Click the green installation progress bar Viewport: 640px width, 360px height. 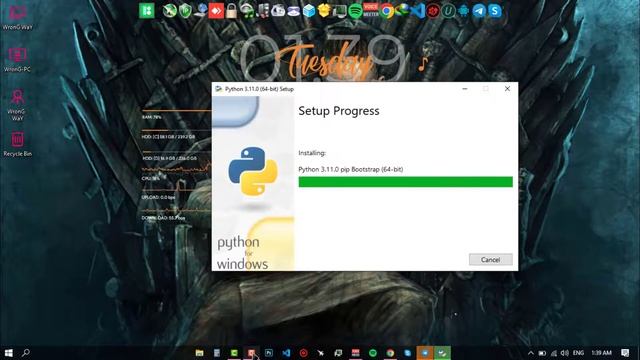point(405,182)
